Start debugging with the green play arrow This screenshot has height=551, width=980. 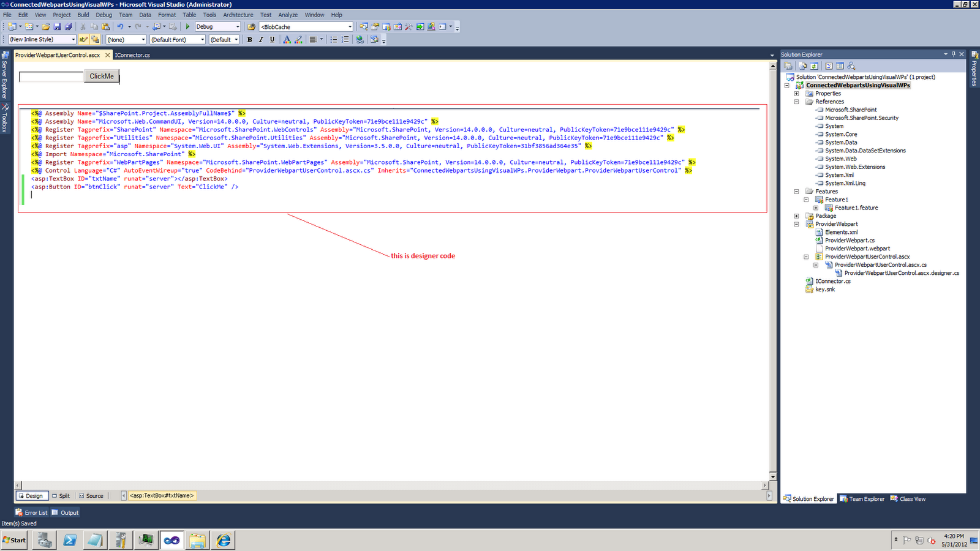click(x=188, y=27)
